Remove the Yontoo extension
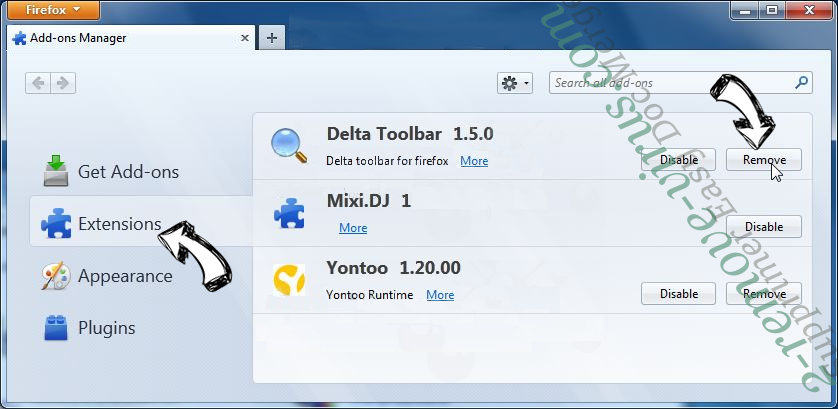Image resolution: width=838 pixels, height=409 pixels. tap(764, 294)
